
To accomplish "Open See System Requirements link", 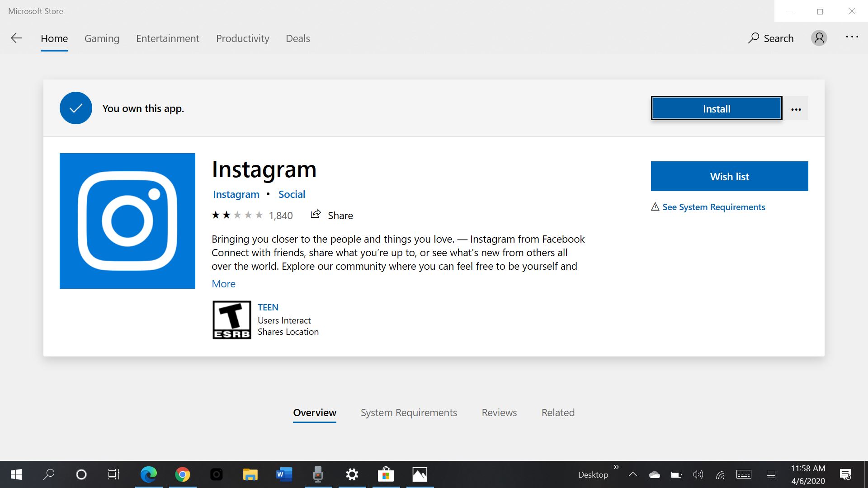I will tap(713, 207).
